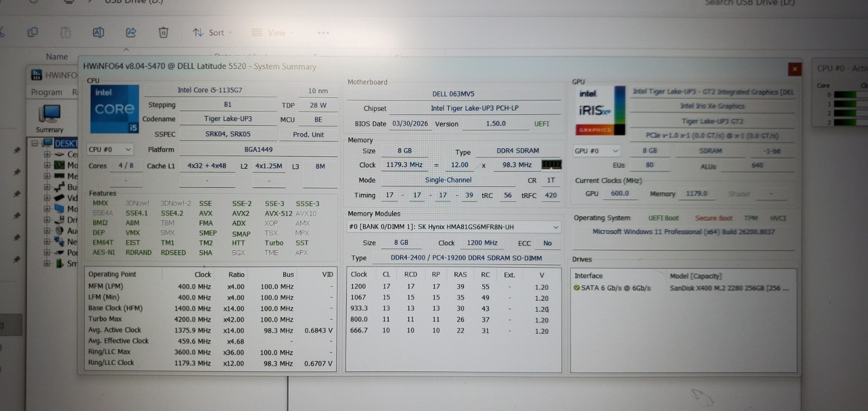This screenshot has height=411, width=868.
Task: Expand the Network tree node
Action: tap(47, 242)
